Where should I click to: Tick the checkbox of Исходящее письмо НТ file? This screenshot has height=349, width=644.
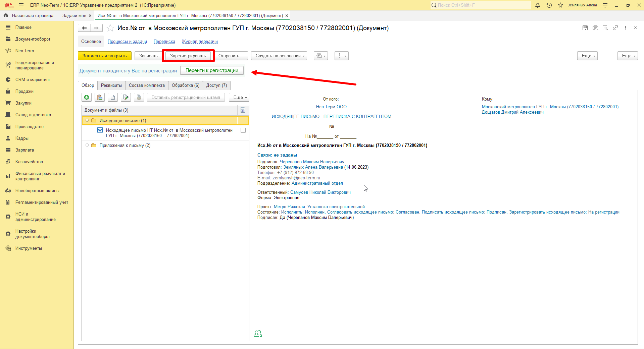[x=243, y=130]
